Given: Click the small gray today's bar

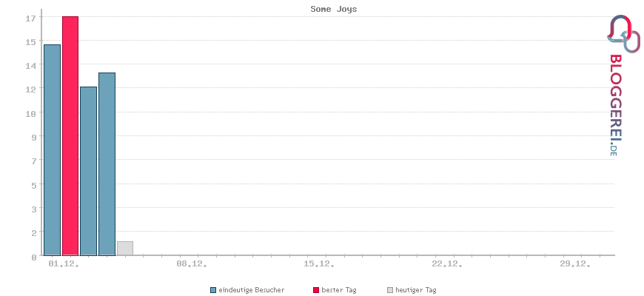Looking at the screenshot, I should pyautogui.click(x=125, y=249).
